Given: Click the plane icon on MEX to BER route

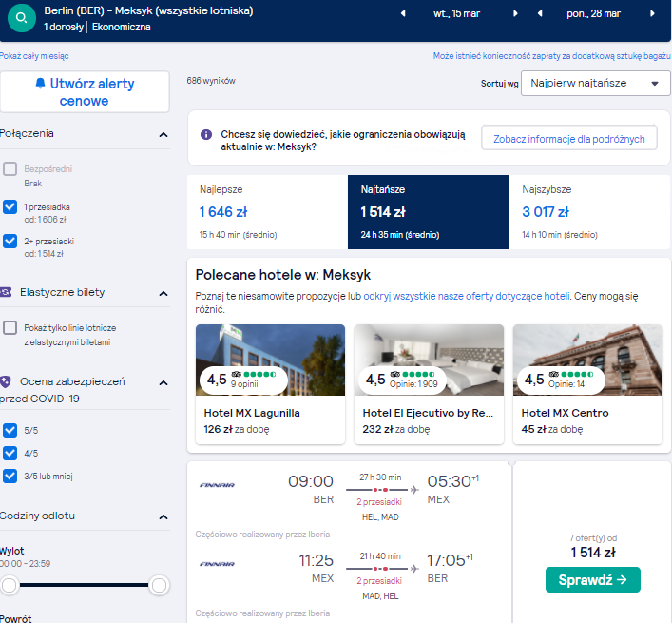Looking at the screenshot, I should point(414,569).
